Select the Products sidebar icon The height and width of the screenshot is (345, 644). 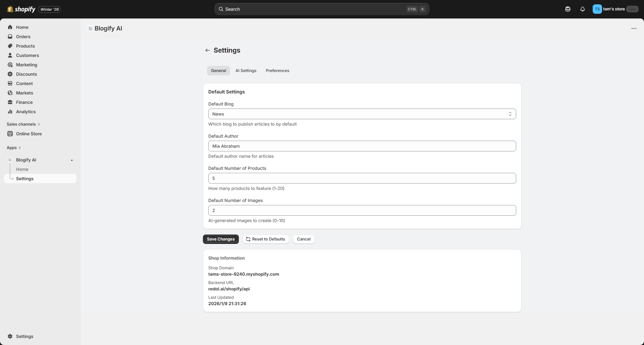(10, 46)
